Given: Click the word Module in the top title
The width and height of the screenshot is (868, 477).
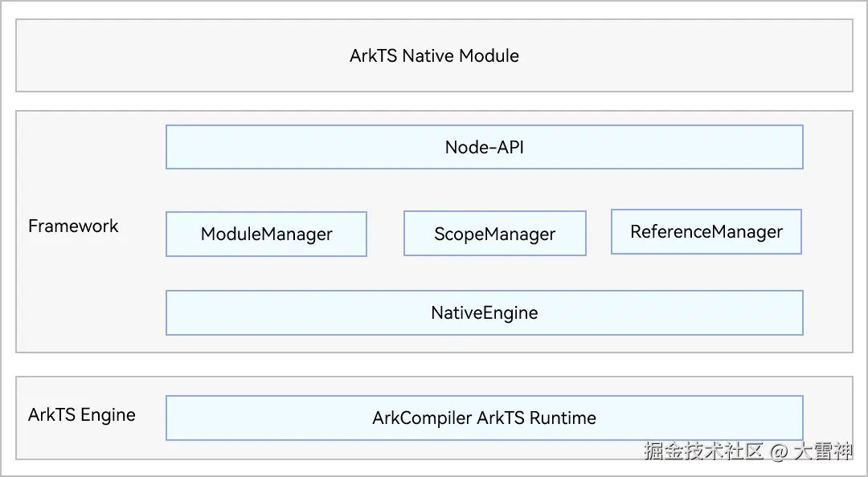Looking at the screenshot, I should (x=489, y=56).
